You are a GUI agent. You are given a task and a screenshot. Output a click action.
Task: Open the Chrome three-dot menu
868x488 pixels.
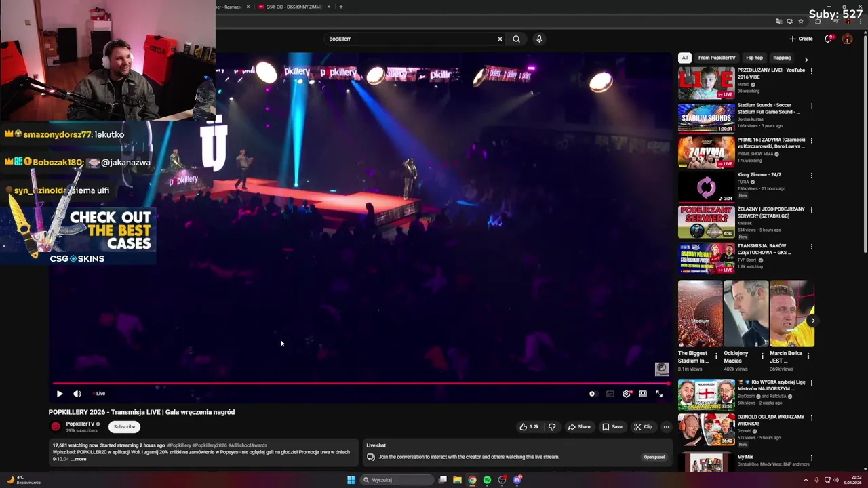(861, 22)
